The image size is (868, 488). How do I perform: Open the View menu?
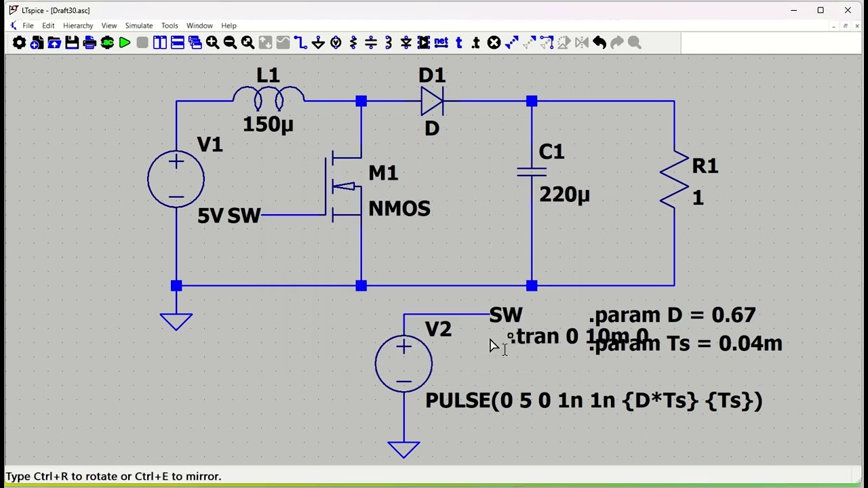click(x=109, y=26)
